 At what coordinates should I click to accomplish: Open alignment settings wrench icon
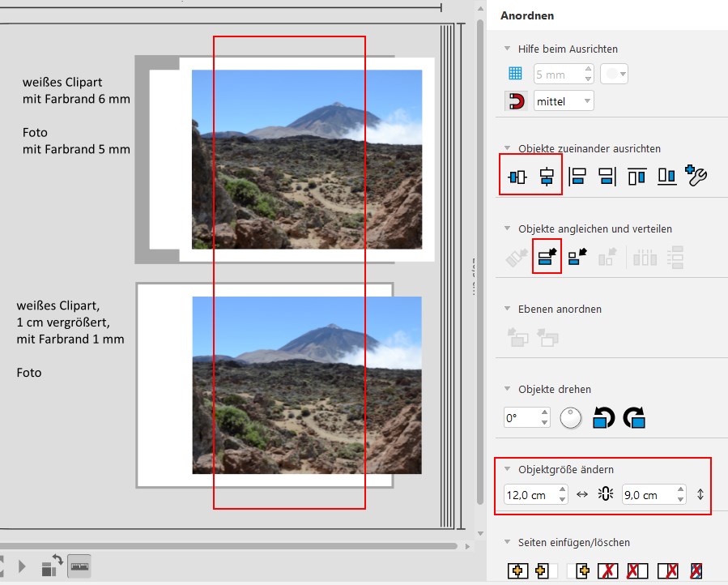(x=696, y=175)
